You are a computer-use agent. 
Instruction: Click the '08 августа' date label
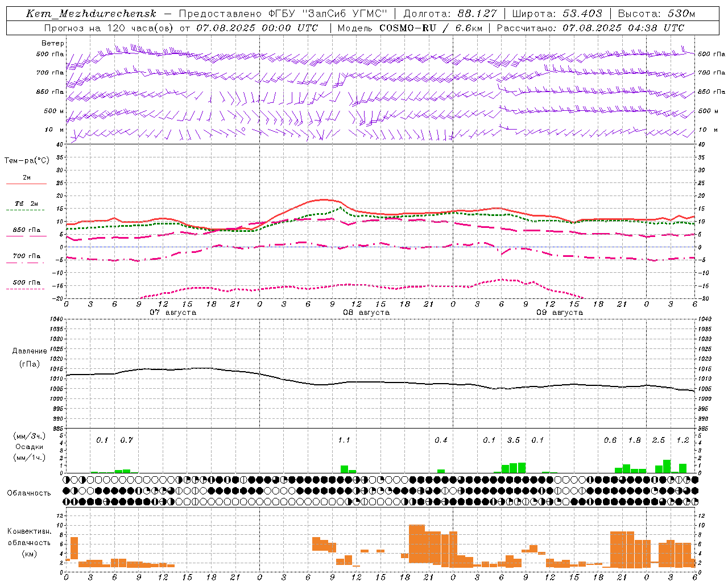(x=366, y=313)
